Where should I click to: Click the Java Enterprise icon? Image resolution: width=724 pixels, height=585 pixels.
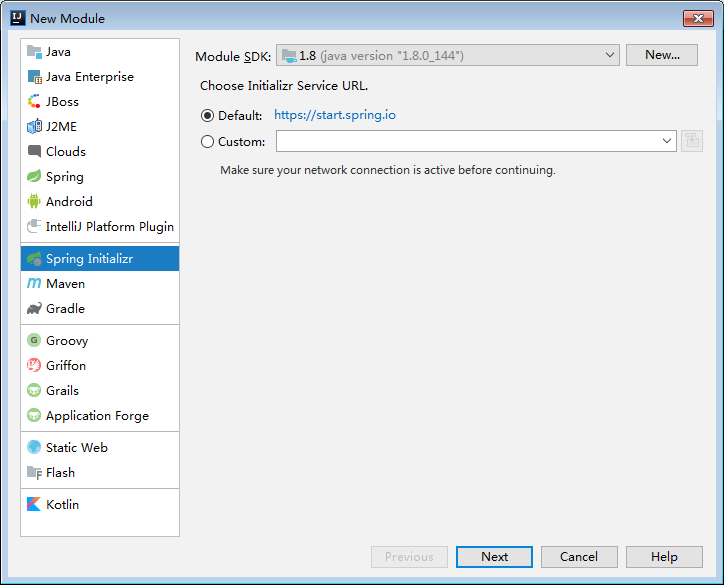point(34,77)
